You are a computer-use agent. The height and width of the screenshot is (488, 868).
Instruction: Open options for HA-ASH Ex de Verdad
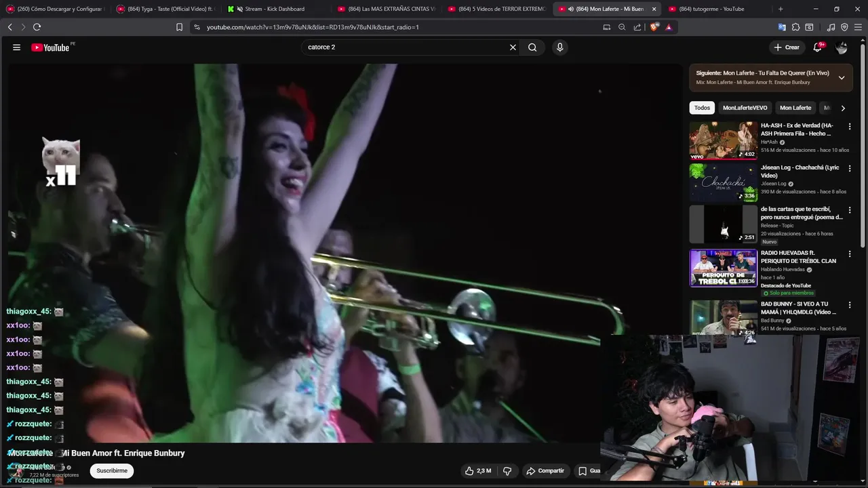pyautogui.click(x=850, y=127)
